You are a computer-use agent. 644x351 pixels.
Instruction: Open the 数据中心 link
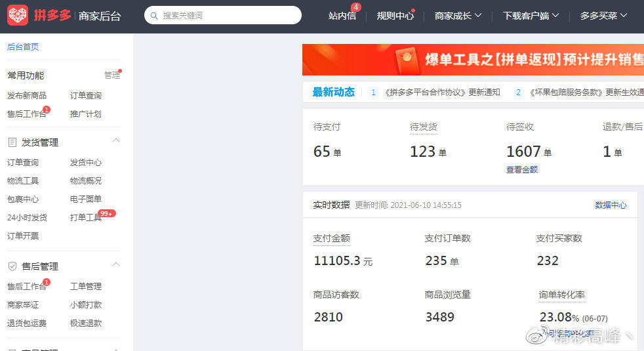tap(611, 205)
